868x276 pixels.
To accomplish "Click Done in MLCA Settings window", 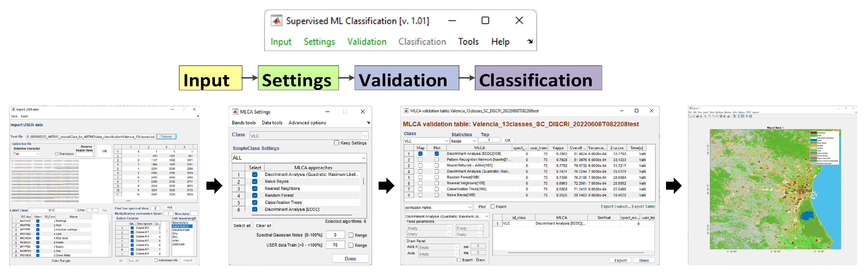I will tap(350, 259).
